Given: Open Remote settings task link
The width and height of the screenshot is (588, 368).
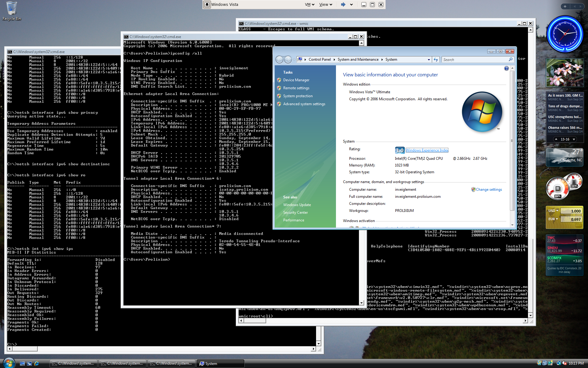Looking at the screenshot, I should 296,88.
